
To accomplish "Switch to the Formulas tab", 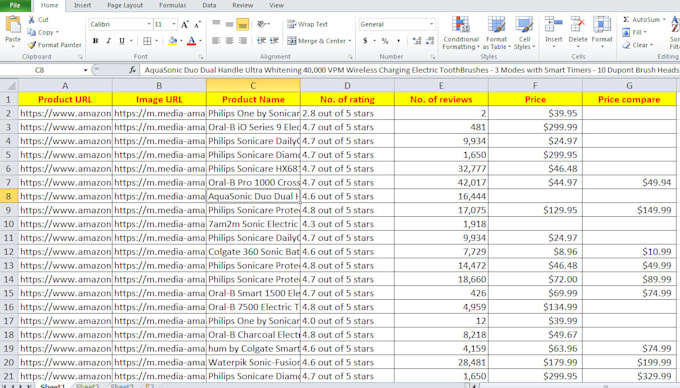I will pos(173,5).
